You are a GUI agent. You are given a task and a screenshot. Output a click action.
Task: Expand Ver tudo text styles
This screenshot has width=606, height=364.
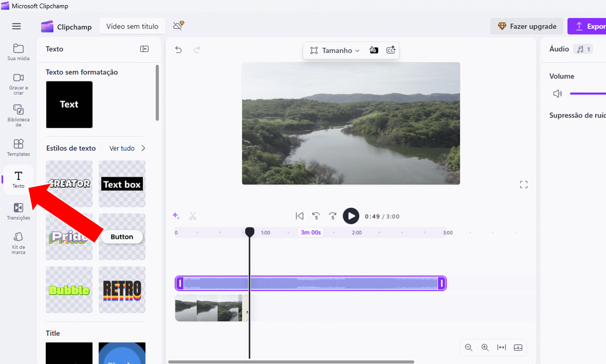[127, 148]
